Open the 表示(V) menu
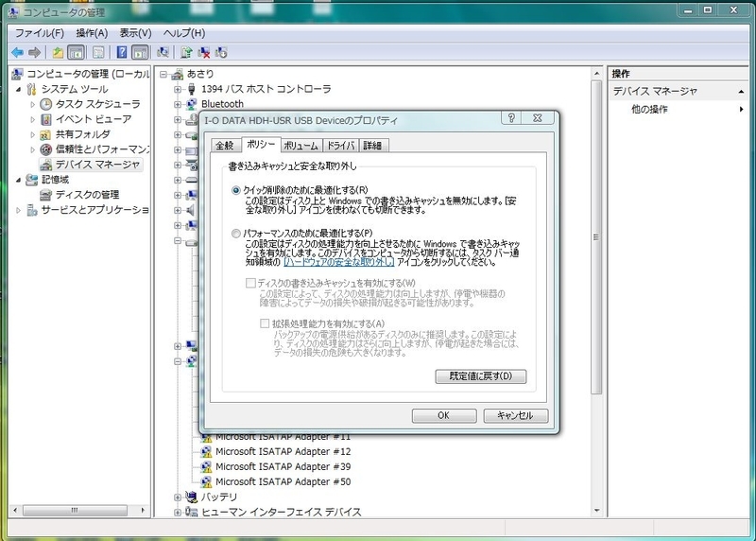 tap(135, 33)
